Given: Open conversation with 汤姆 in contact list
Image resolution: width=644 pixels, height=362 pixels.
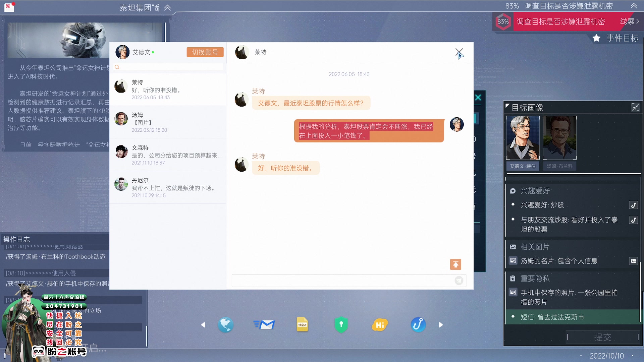Looking at the screenshot, I should (168, 122).
